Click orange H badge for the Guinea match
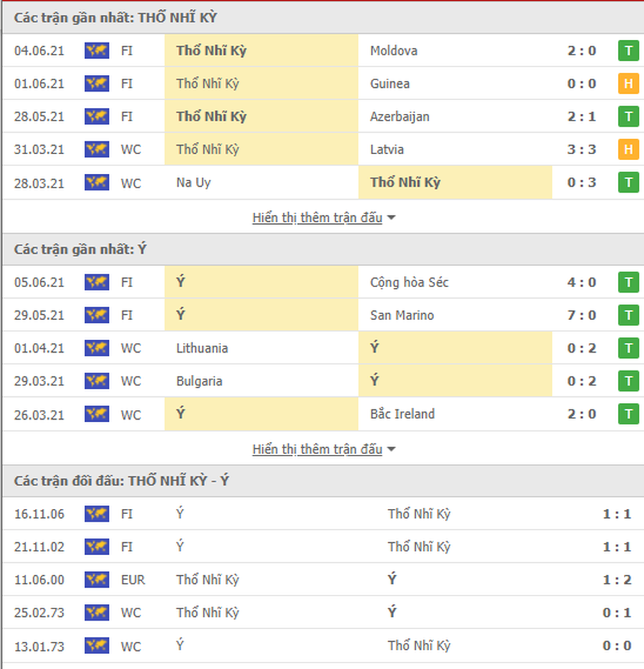The image size is (644, 669). click(x=628, y=83)
